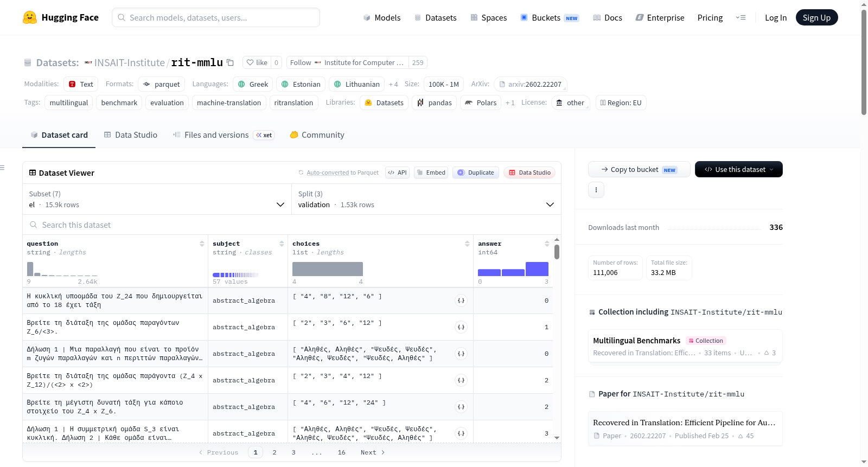Image resolution: width=868 pixels, height=467 pixels.
Task: Click Next page in the pagination
Action: [373, 452]
